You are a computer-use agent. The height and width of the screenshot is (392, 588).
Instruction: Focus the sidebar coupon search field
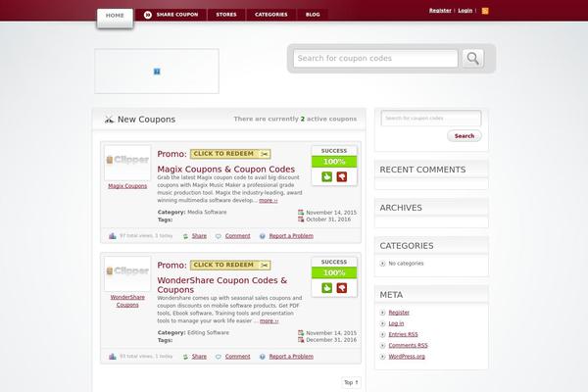pyautogui.click(x=431, y=119)
